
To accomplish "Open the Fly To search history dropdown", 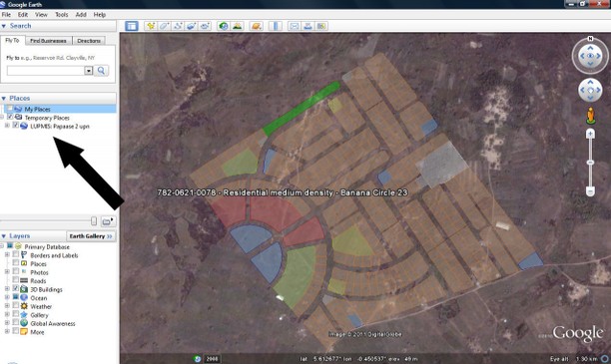I will point(89,71).
